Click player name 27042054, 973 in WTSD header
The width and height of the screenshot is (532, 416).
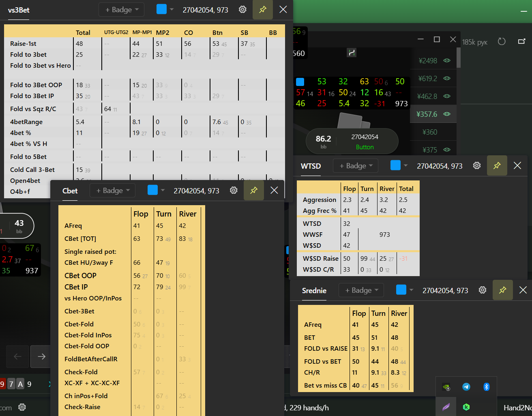click(440, 166)
